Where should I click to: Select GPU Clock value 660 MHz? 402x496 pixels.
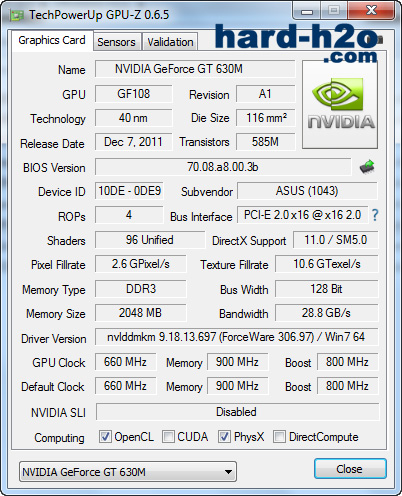tap(126, 362)
